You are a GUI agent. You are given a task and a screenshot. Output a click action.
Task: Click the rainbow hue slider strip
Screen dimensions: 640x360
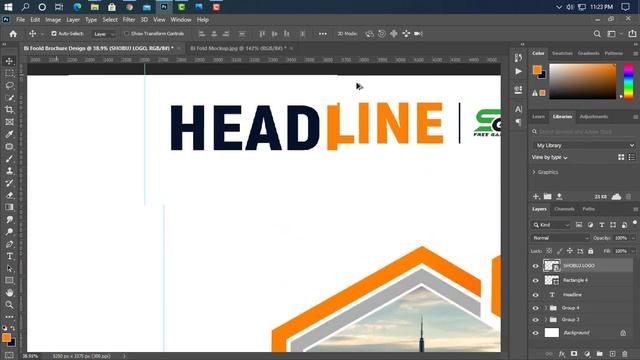(x=629, y=81)
